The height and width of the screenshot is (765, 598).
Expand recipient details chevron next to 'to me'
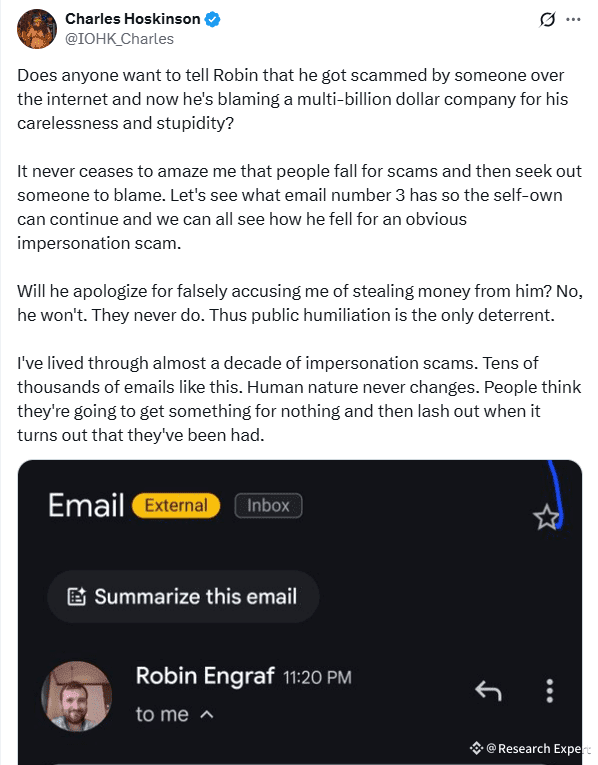coord(207,715)
